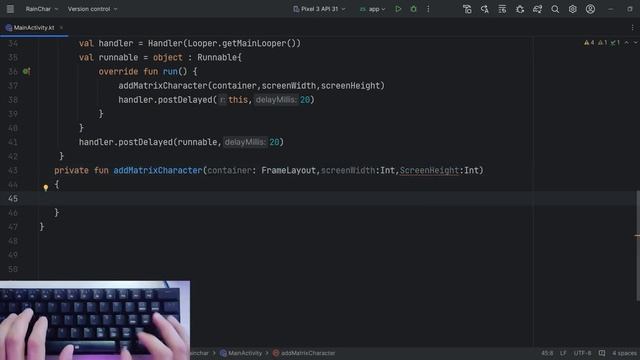This screenshot has width=640, height=360.
Task: Click Looper.getMainLooper() call on line 34
Action: (x=244, y=43)
